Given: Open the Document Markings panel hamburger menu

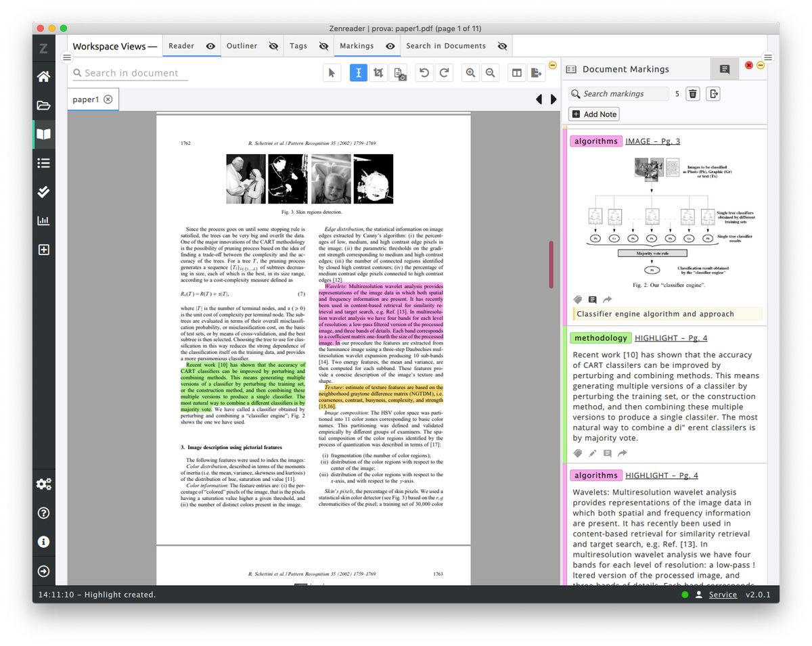Looking at the screenshot, I should (x=767, y=57).
